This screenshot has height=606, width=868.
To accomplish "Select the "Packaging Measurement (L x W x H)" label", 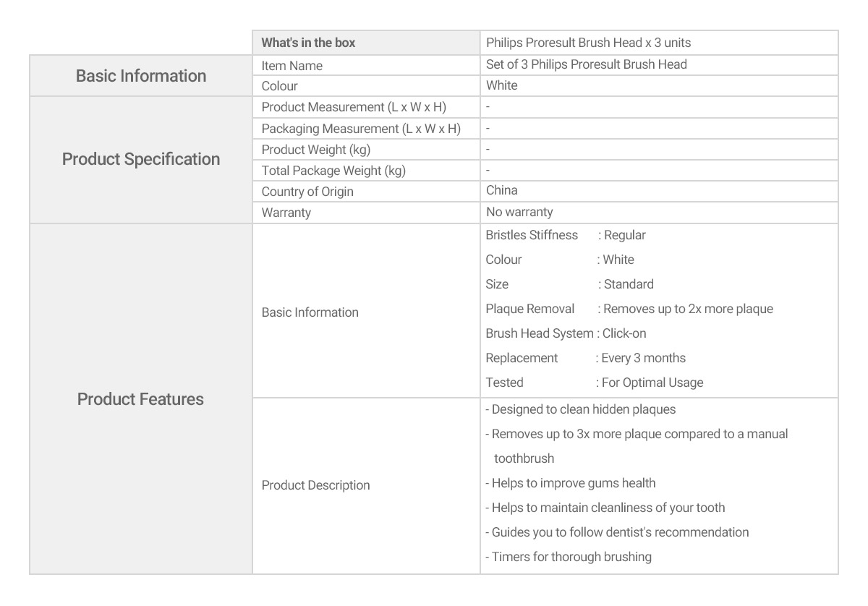I will 361,129.
